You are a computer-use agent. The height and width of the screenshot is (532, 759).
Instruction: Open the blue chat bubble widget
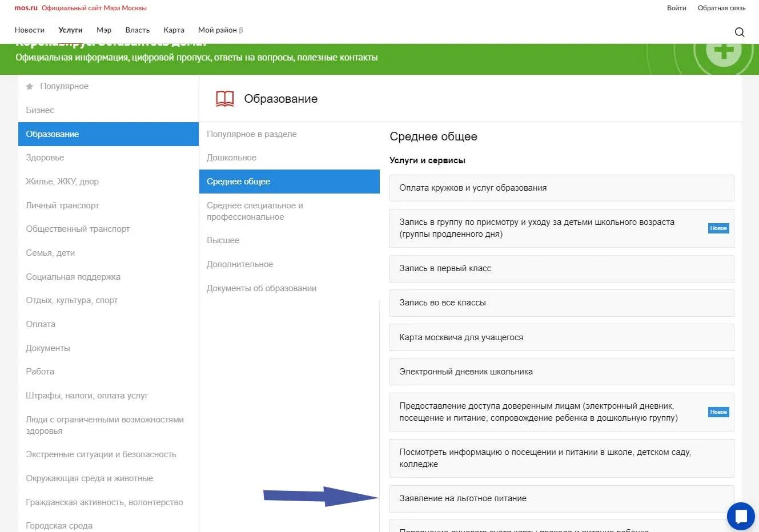[741, 516]
